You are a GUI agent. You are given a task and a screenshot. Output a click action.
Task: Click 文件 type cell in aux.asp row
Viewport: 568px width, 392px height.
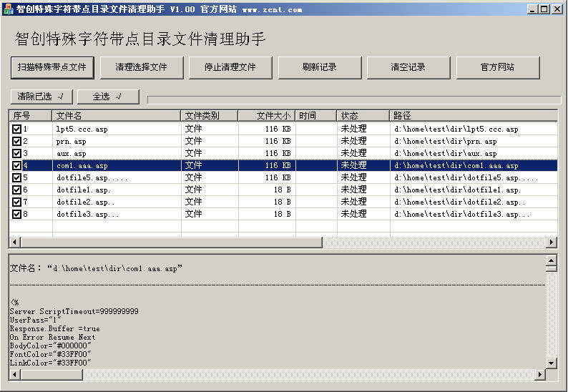tap(193, 153)
